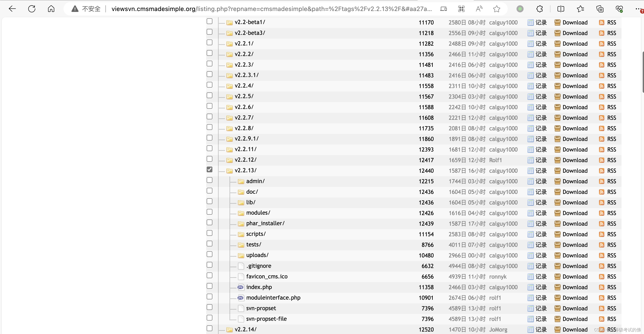Click the RSS feed icon next to v2.2.1/

[602, 43]
